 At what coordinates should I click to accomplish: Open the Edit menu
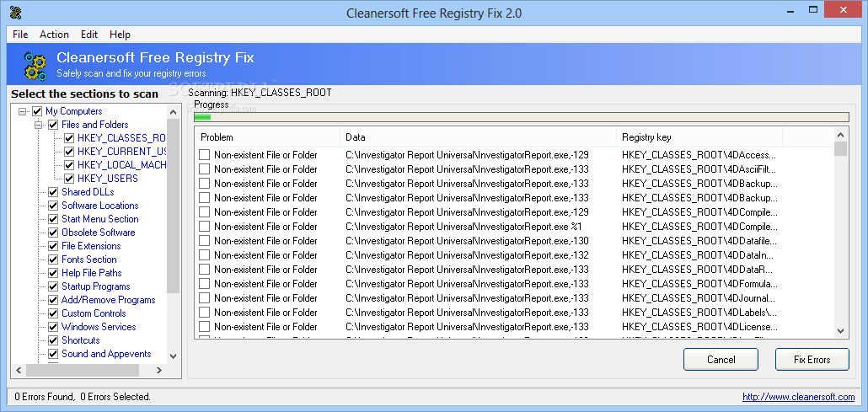click(x=89, y=35)
